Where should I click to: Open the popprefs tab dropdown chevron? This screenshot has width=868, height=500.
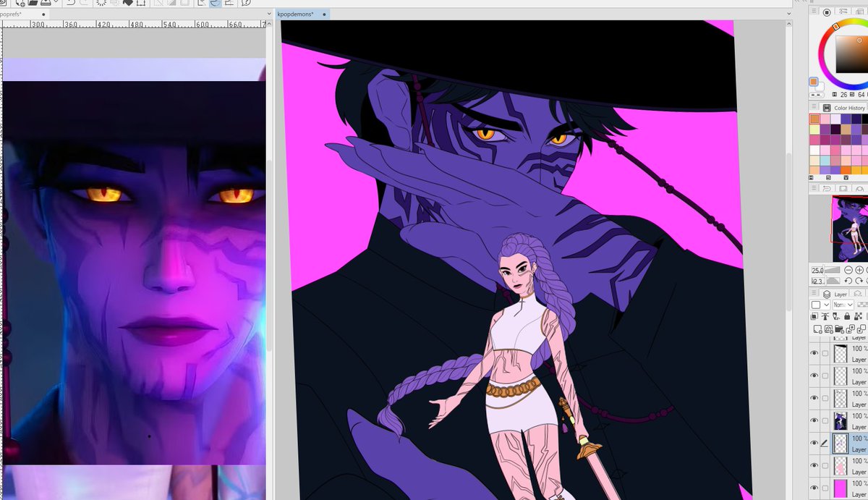(x=270, y=14)
